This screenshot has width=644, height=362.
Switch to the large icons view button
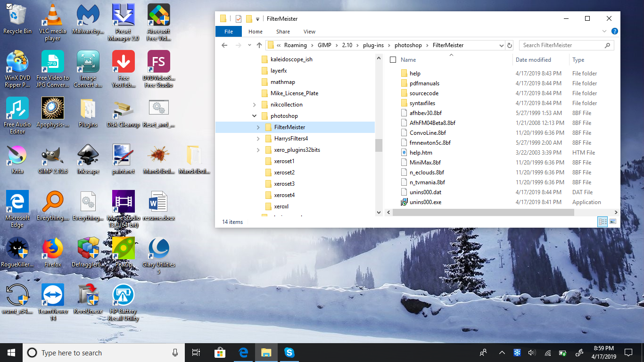click(x=613, y=222)
